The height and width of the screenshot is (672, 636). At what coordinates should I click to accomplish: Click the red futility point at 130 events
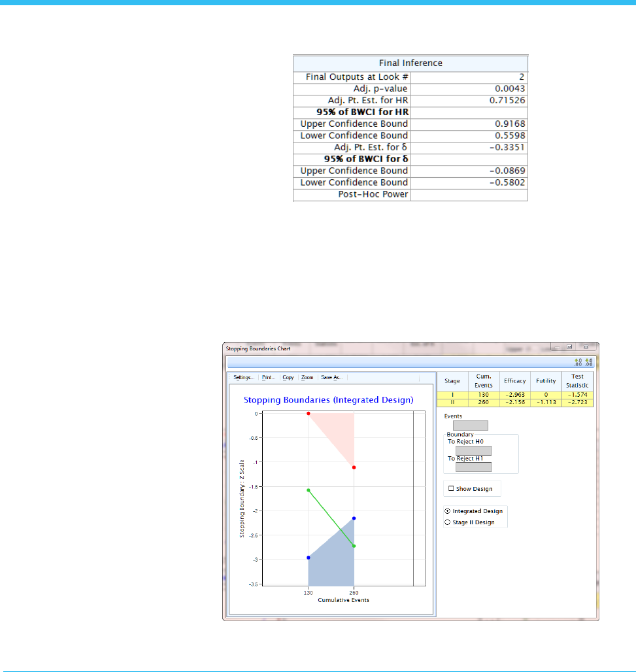tap(308, 414)
